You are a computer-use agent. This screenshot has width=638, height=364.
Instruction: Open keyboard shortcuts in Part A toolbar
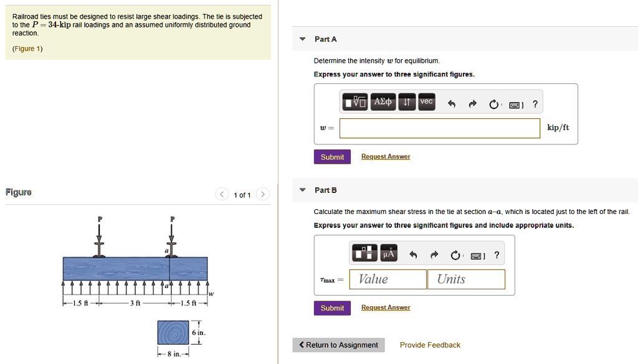515,104
